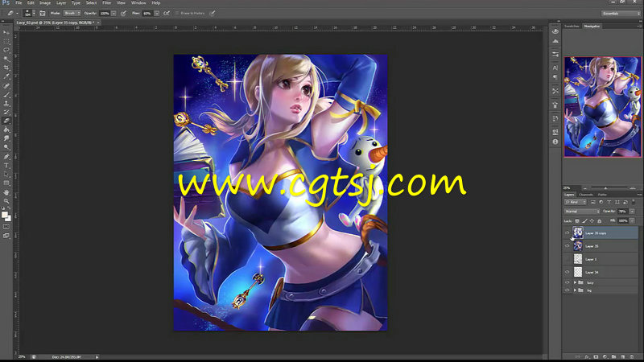Open the Layer menu

pos(61,3)
